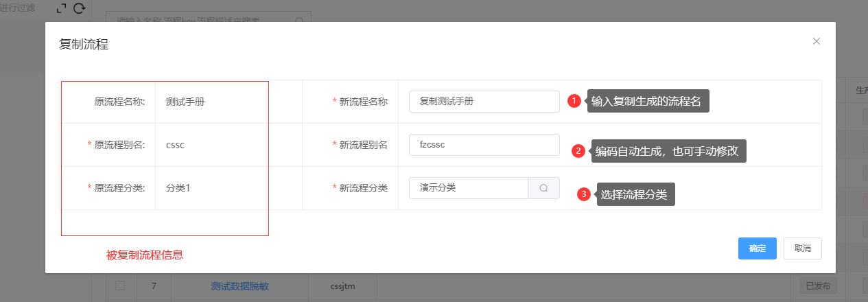This screenshot has height=302, width=868.
Task: Click the search icon beside 演示分类
Action: pyautogui.click(x=543, y=188)
